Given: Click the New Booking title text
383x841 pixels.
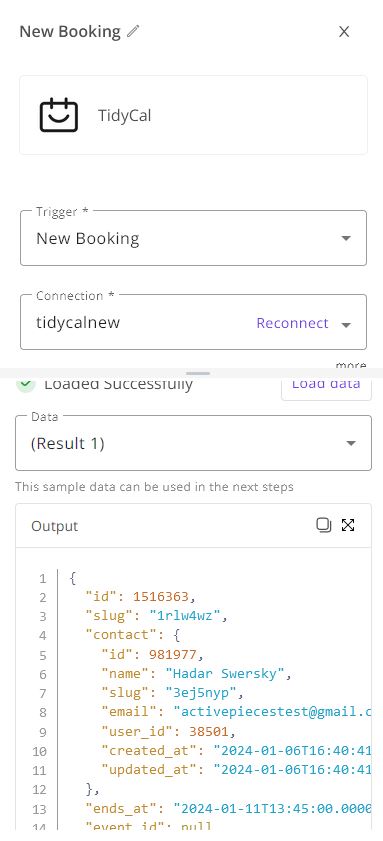Looking at the screenshot, I should pyautogui.click(x=70, y=31).
